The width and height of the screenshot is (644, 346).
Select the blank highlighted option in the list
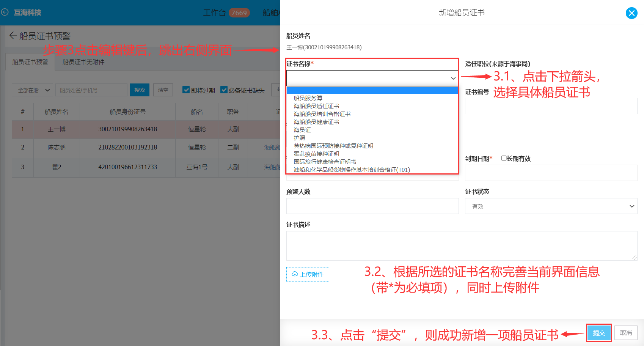(372, 90)
